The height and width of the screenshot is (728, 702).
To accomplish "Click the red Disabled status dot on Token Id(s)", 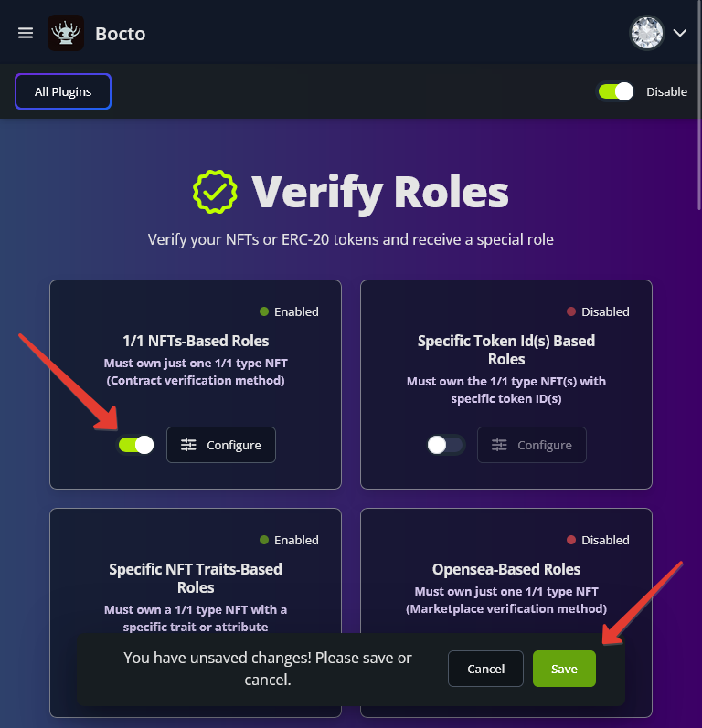I will (571, 311).
